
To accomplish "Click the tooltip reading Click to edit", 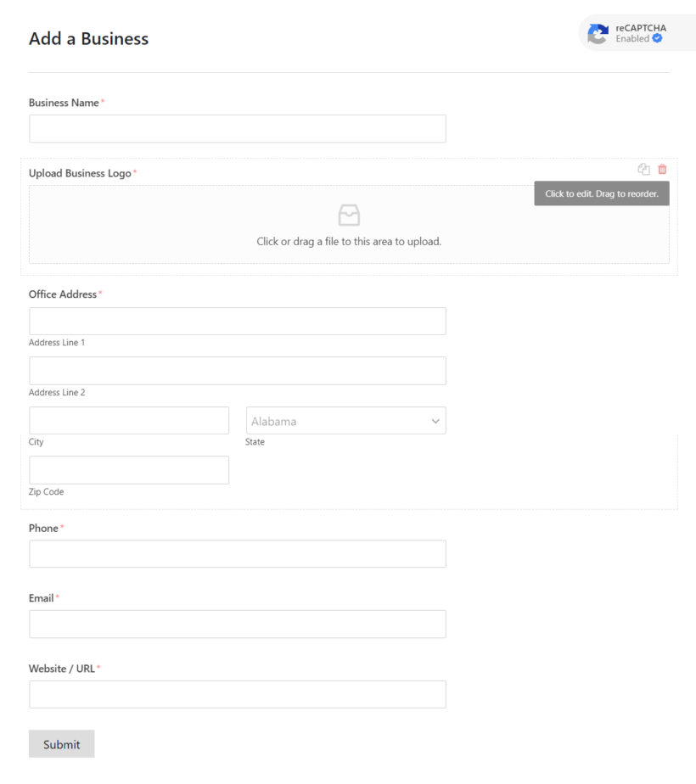I will [x=601, y=193].
